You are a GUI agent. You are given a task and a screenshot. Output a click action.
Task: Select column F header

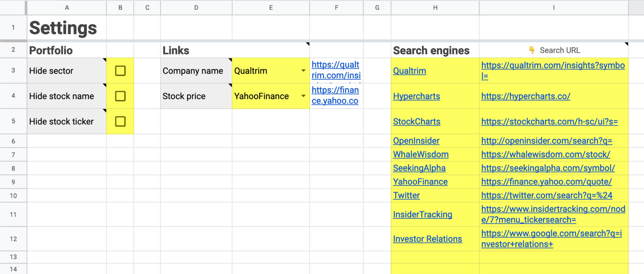(x=336, y=7)
